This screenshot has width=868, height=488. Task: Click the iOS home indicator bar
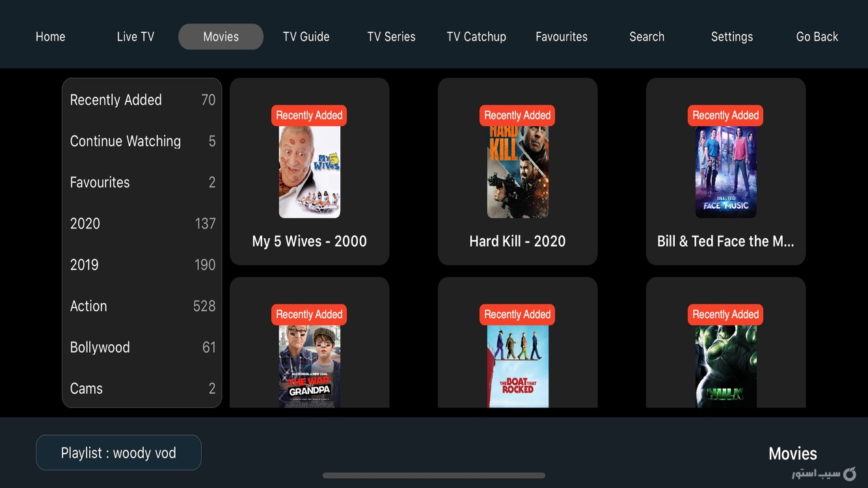click(x=434, y=476)
